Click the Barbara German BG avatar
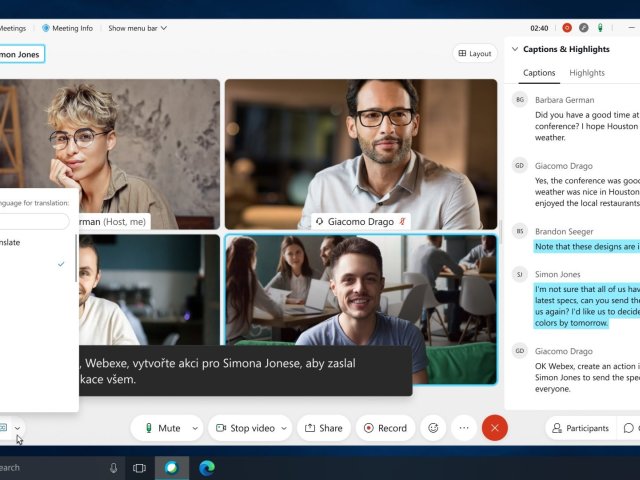 click(520, 100)
